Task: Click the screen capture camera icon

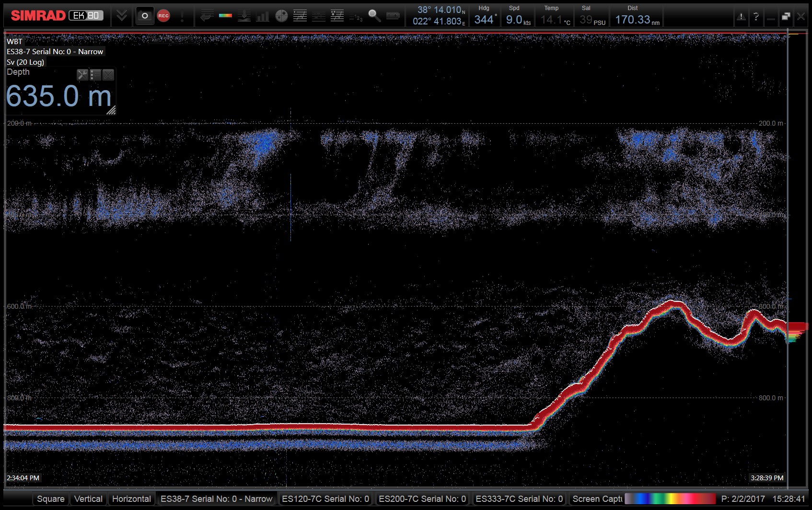Action: 144,16
